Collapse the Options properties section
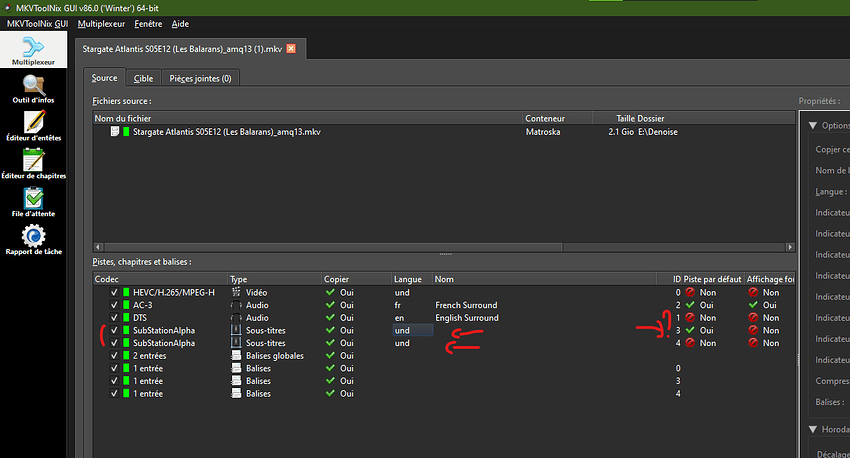 tap(813, 125)
